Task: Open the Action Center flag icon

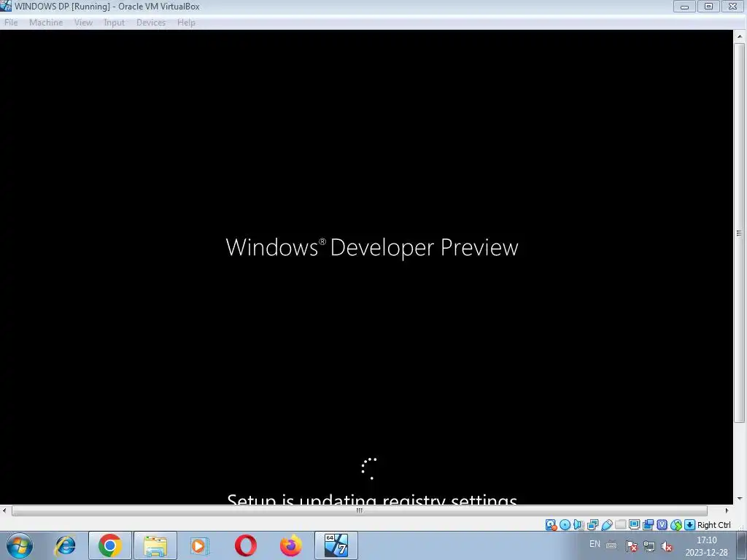Action: tap(631, 546)
